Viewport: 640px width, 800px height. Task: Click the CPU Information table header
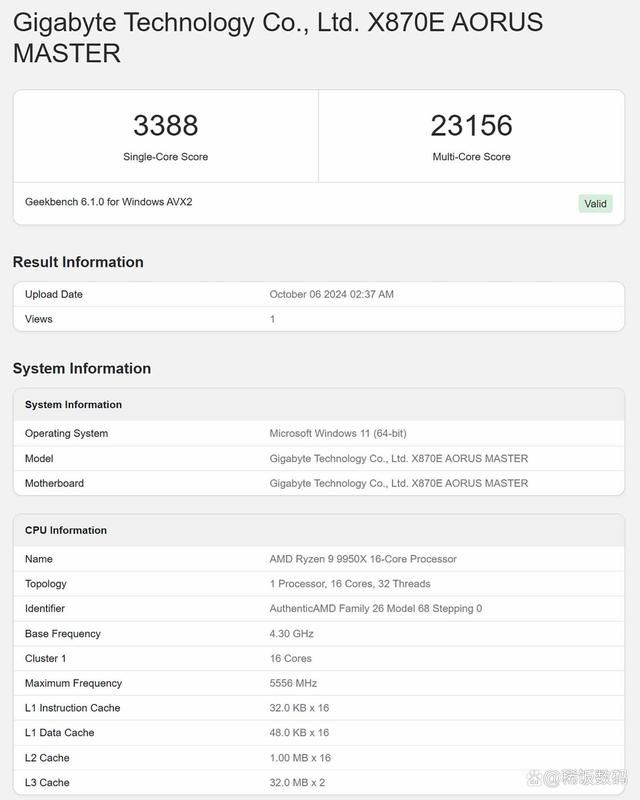point(66,530)
